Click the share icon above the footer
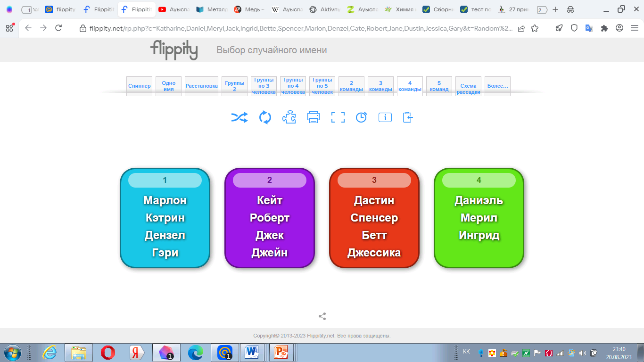This screenshot has width=644, height=362. point(322,316)
